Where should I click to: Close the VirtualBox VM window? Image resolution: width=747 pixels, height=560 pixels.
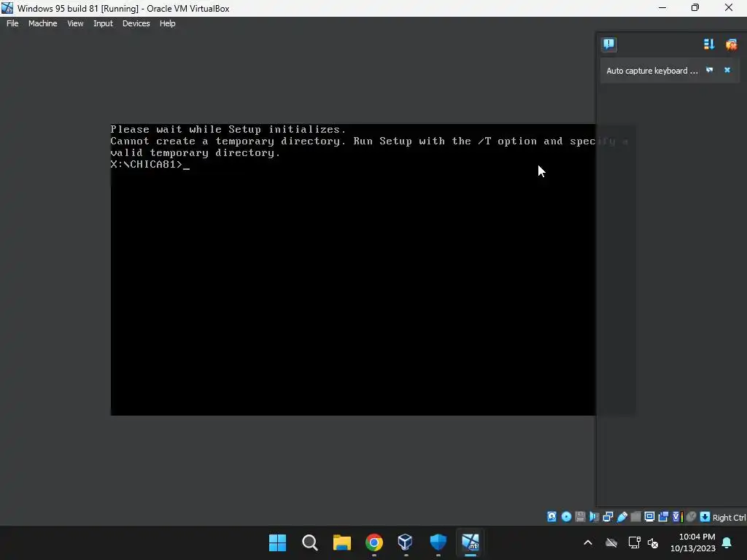click(729, 8)
